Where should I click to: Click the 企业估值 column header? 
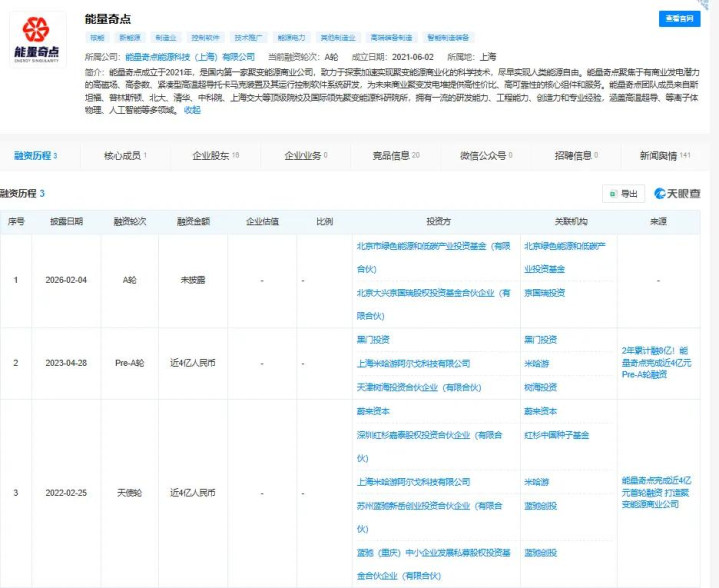coord(262,222)
